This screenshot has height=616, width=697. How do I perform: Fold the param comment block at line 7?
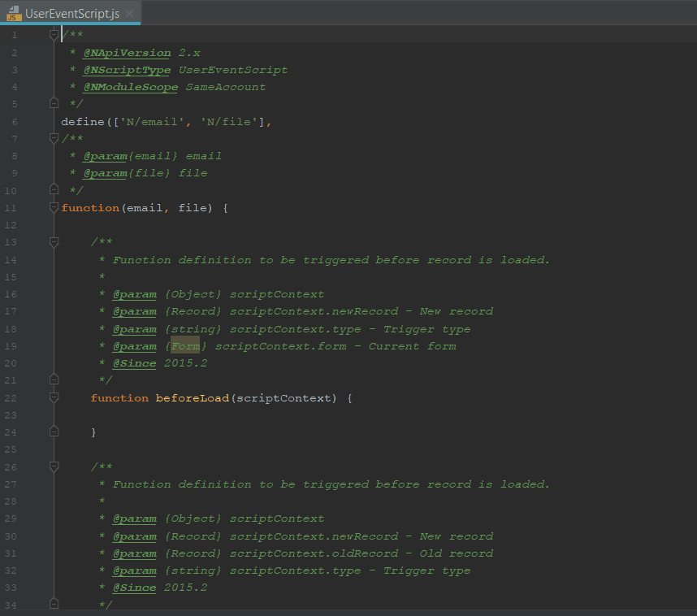(54, 138)
